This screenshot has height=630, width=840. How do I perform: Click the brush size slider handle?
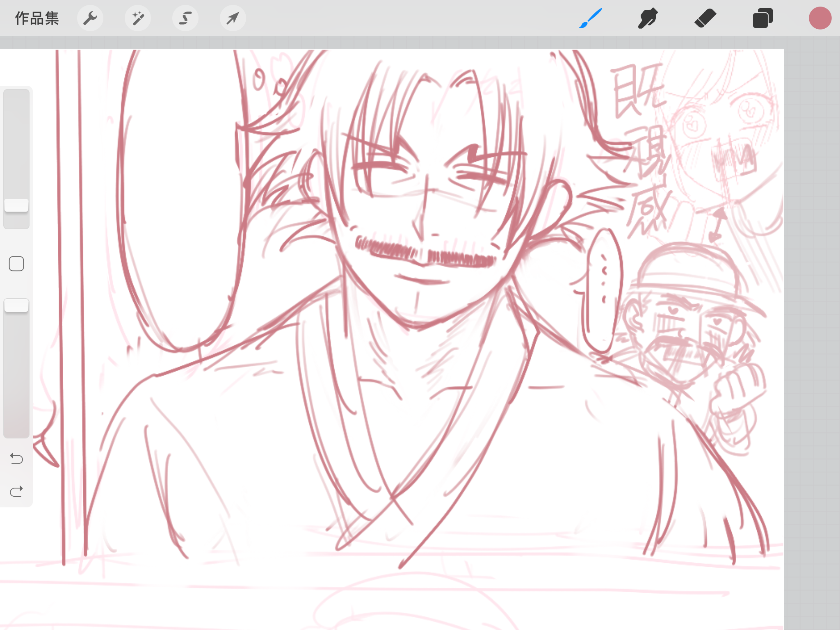pos(16,205)
